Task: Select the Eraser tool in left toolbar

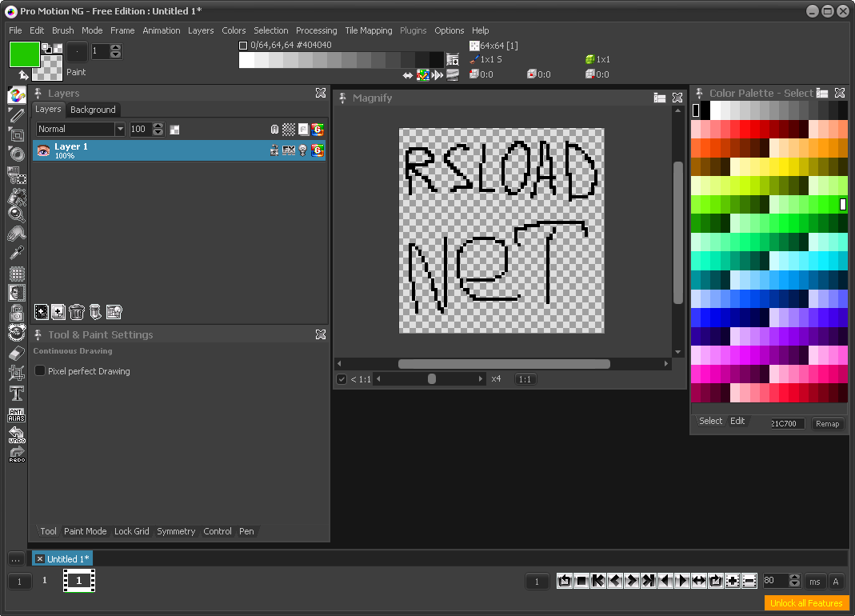Action: (x=17, y=353)
